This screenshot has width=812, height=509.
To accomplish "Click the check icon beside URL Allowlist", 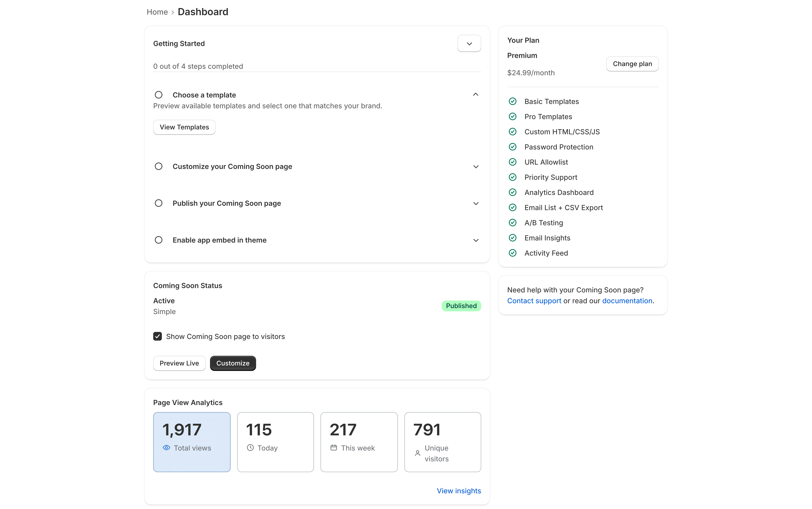I will tap(513, 162).
